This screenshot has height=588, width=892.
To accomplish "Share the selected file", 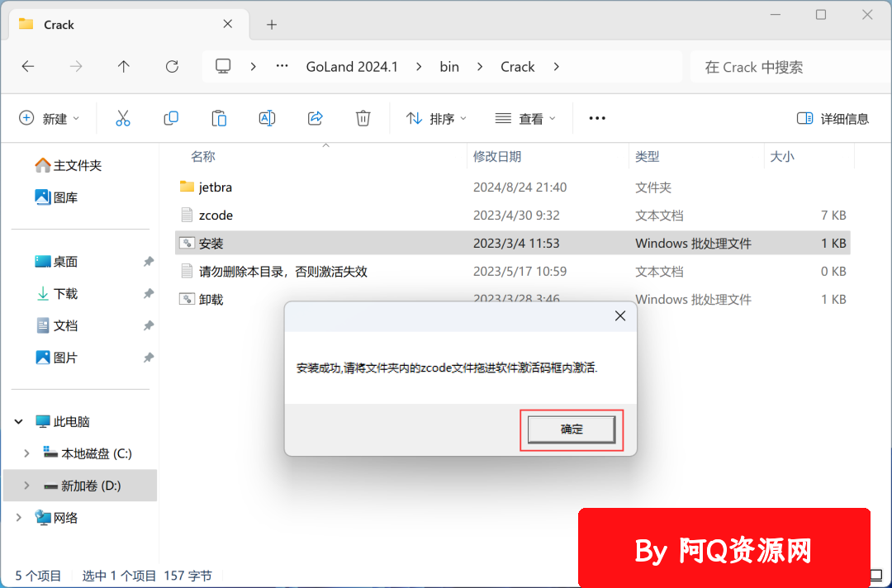I will 316,118.
